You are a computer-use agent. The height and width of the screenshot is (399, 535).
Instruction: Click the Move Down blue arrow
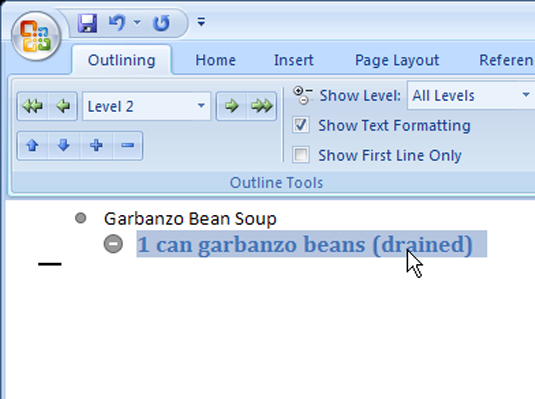pyautogui.click(x=63, y=145)
